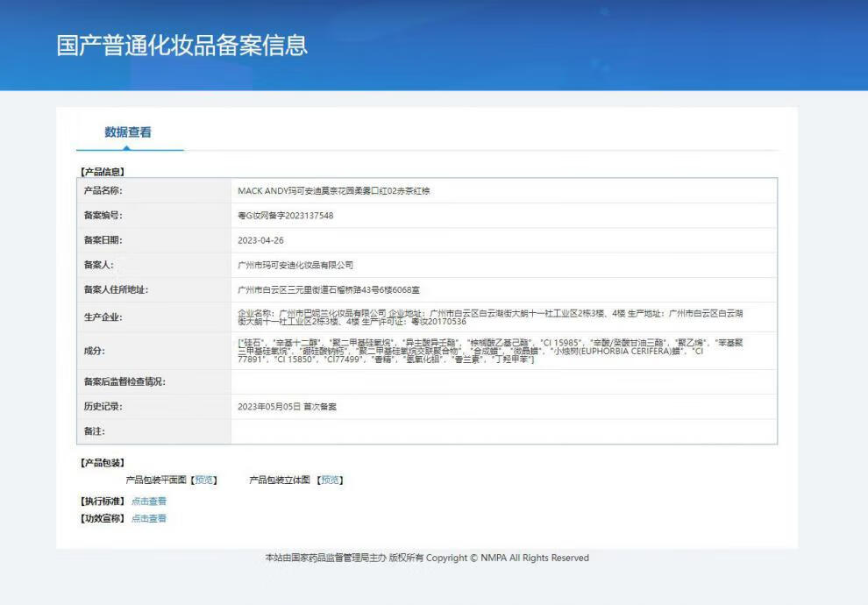Click the 生产企业 row label

pyautogui.click(x=103, y=317)
